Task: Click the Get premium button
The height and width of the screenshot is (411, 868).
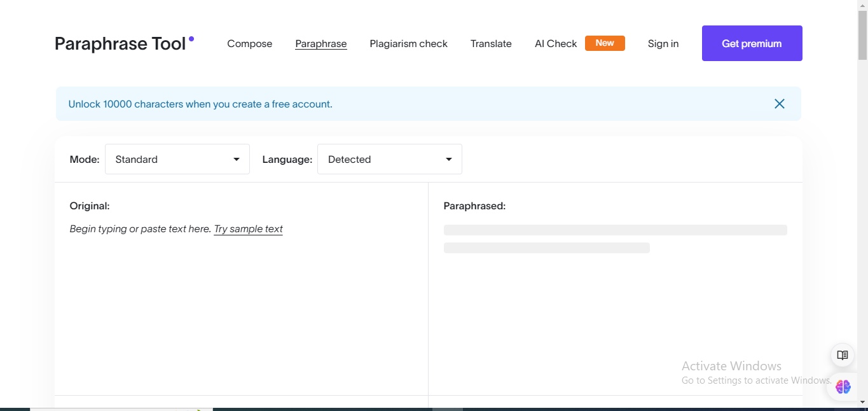Action: click(x=752, y=43)
